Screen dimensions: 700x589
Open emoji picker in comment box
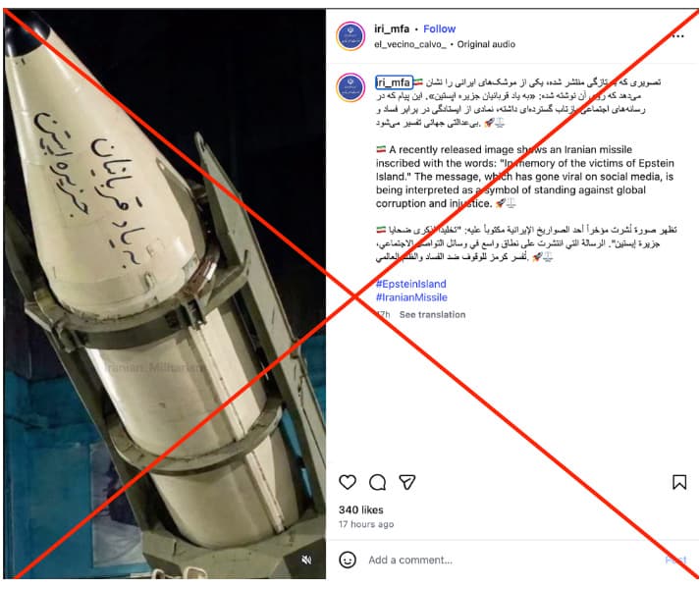tap(348, 560)
